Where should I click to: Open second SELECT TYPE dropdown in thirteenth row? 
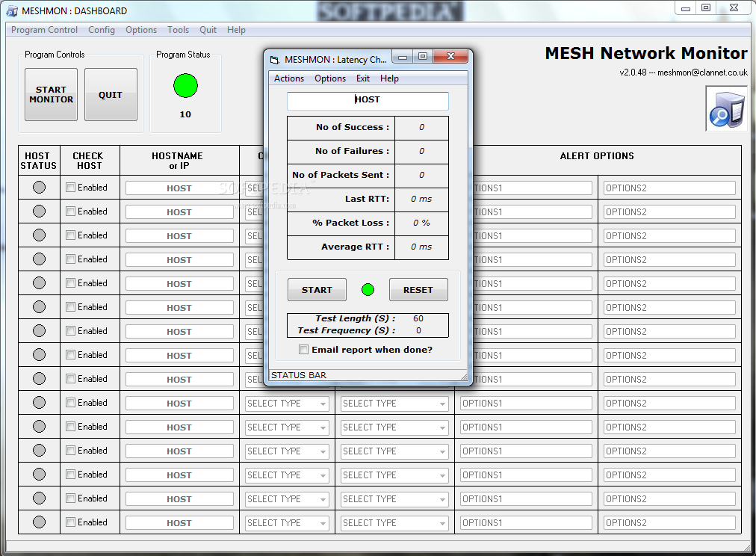394,475
